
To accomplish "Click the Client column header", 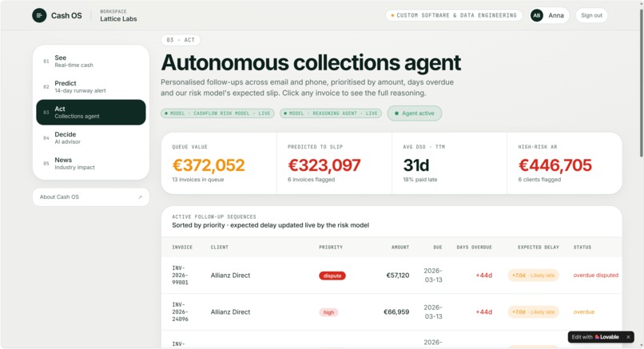I will pyautogui.click(x=219, y=247).
